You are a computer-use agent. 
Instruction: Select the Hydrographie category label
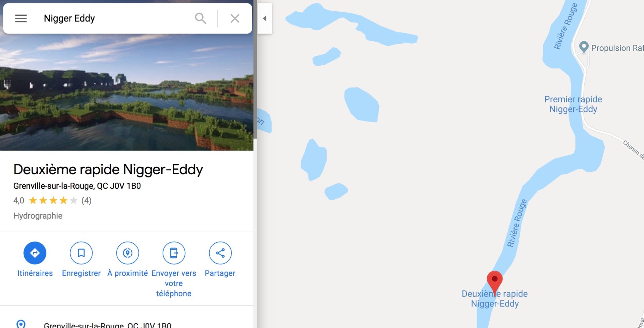click(x=38, y=216)
